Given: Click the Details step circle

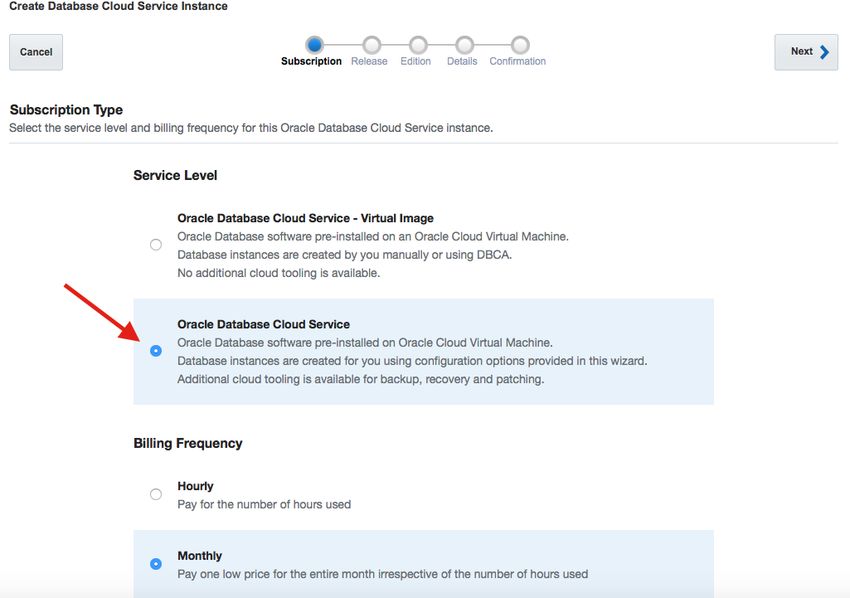Looking at the screenshot, I should pos(464,44).
